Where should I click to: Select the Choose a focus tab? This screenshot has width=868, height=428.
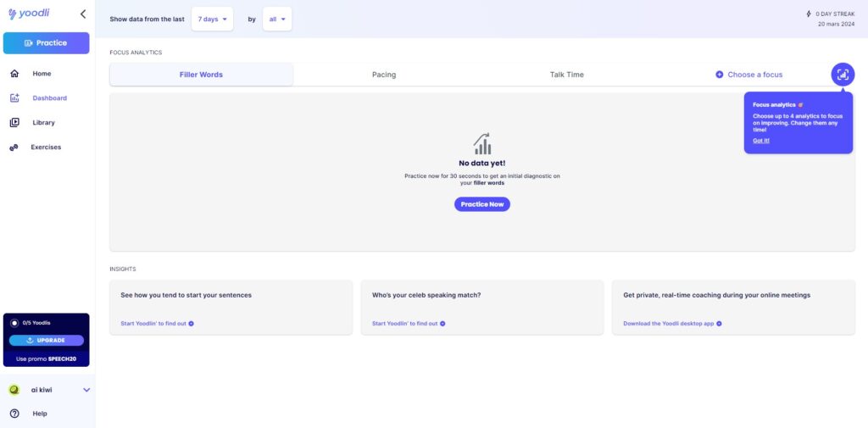749,75
